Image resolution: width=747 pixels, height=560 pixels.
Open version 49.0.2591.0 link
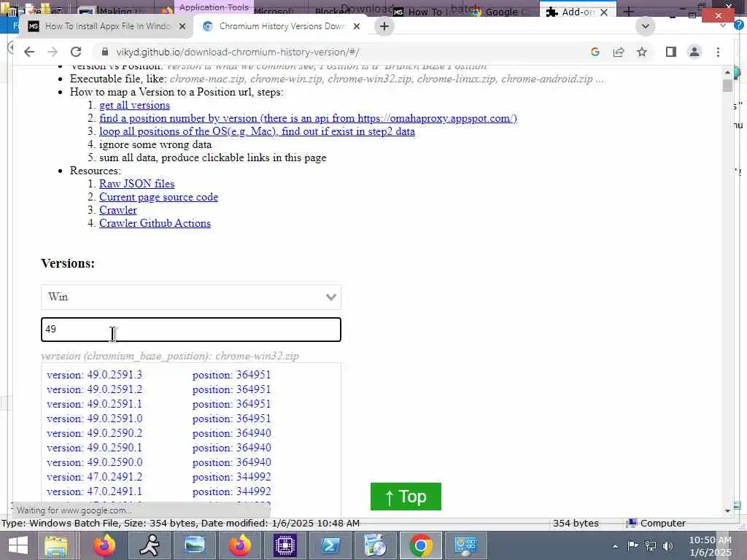[x=94, y=419]
